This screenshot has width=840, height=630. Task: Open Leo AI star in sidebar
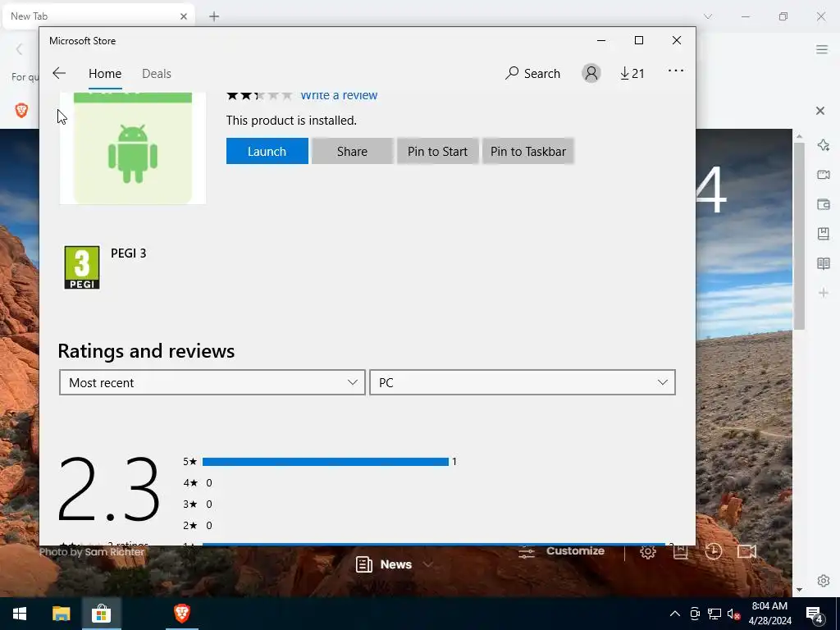[824, 144]
